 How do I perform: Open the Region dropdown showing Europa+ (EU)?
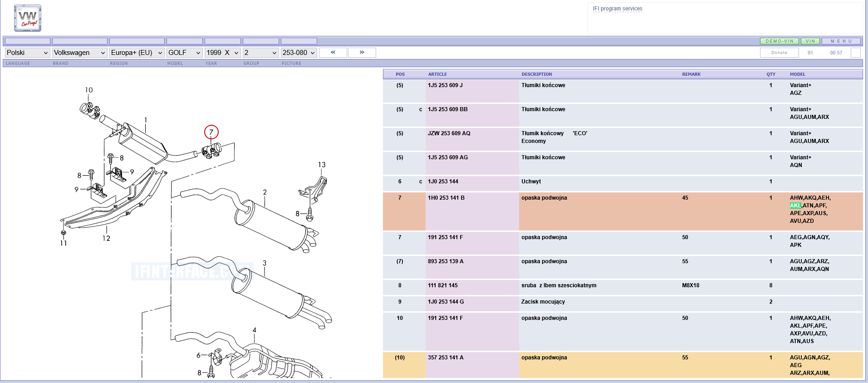coord(137,53)
